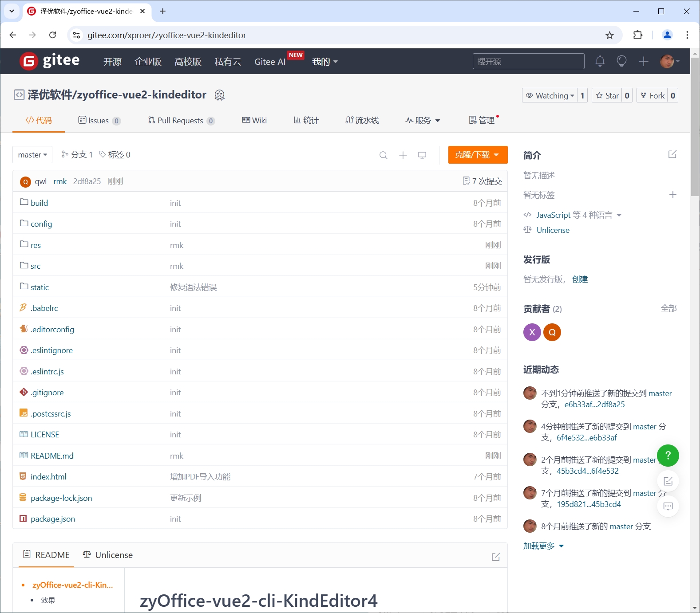Edit README using the pencil icon
This screenshot has height=613, width=700.
(x=496, y=557)
